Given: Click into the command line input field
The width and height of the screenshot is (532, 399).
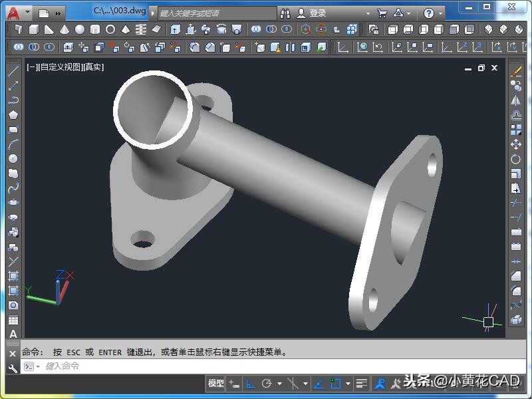Looking at the screenshot, I should (273, 366).
